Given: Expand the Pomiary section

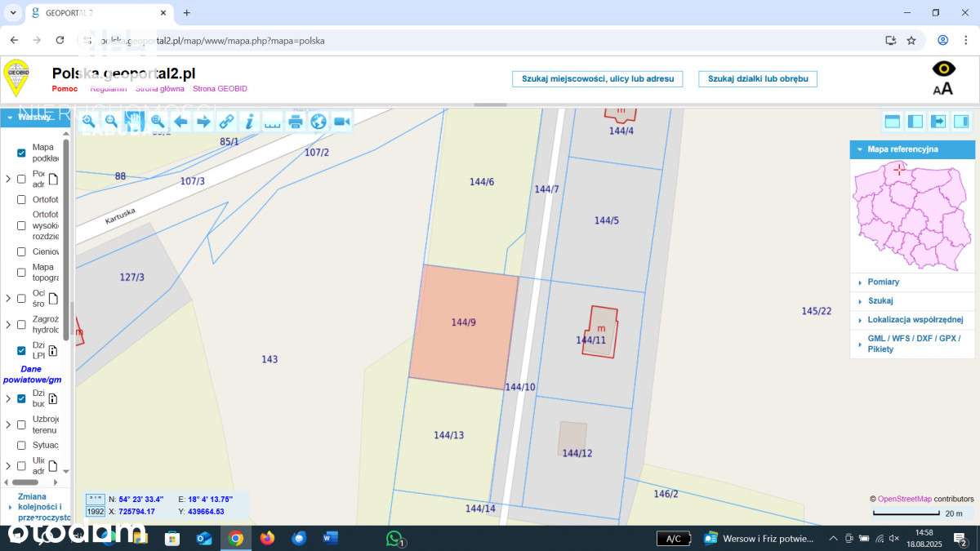Looking at the screenshot, I should [912, 282].
